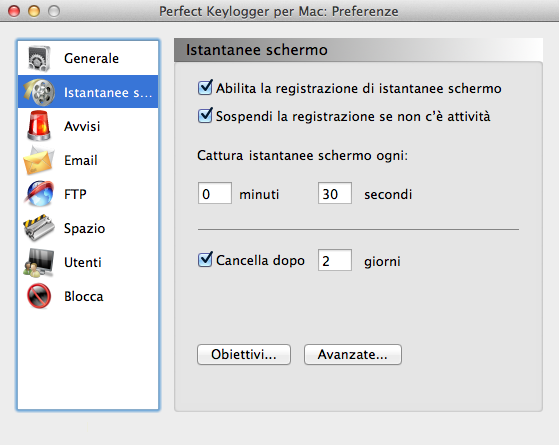Screen dimensions: 559x445
Task: Toggle the Cancella dopo checkbox
Action: (205, 260)
